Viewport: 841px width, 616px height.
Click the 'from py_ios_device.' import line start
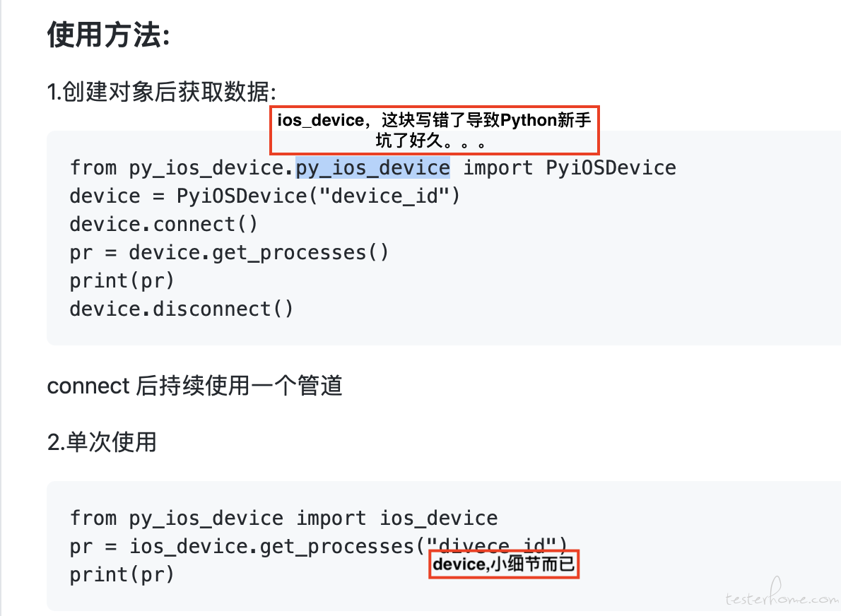(x=182, y=168)
